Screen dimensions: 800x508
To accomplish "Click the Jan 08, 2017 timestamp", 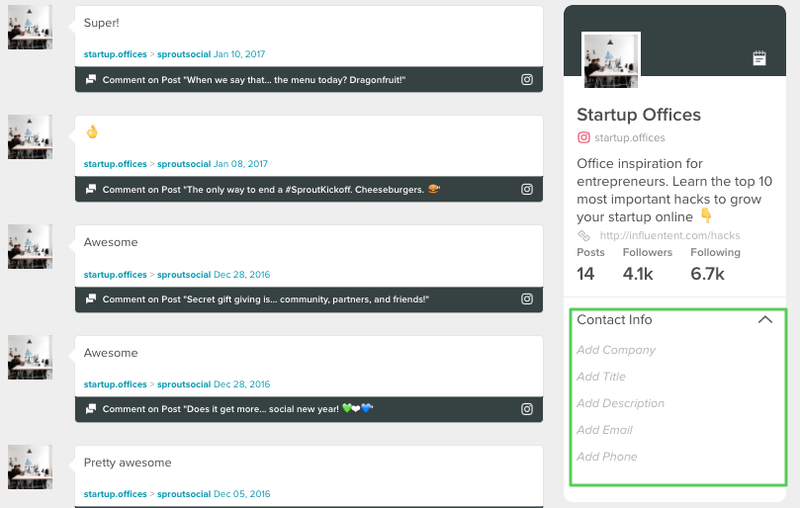I will [240, 164].
